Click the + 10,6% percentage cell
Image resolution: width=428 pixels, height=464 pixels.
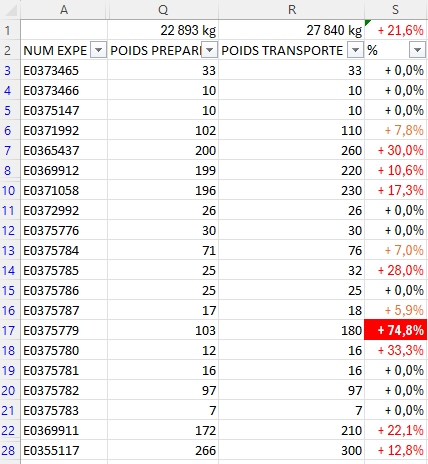click(396, 171)
